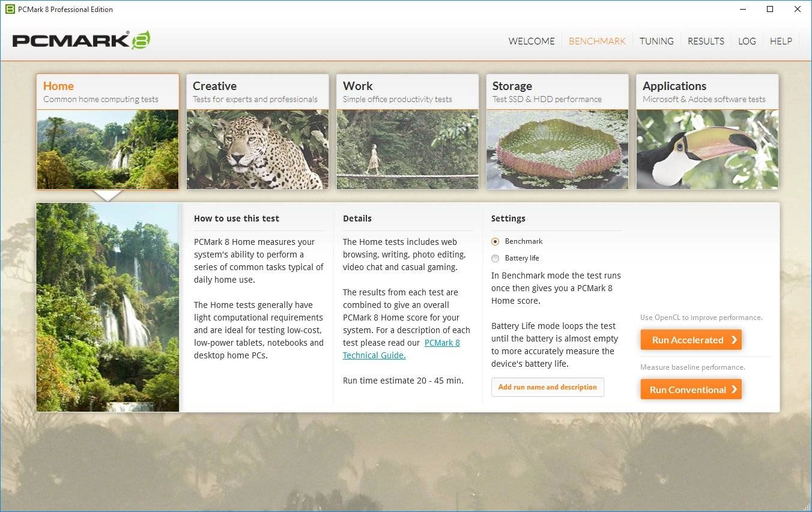The image size is (812, 512).
Task: Select the Benchmark radio button
Action: (495, 241)
